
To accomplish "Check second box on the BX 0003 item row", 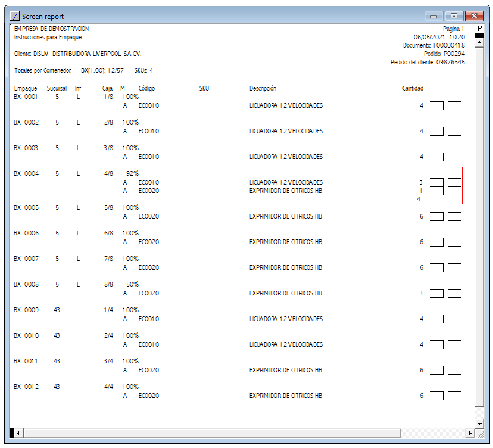I will [454, 157].
